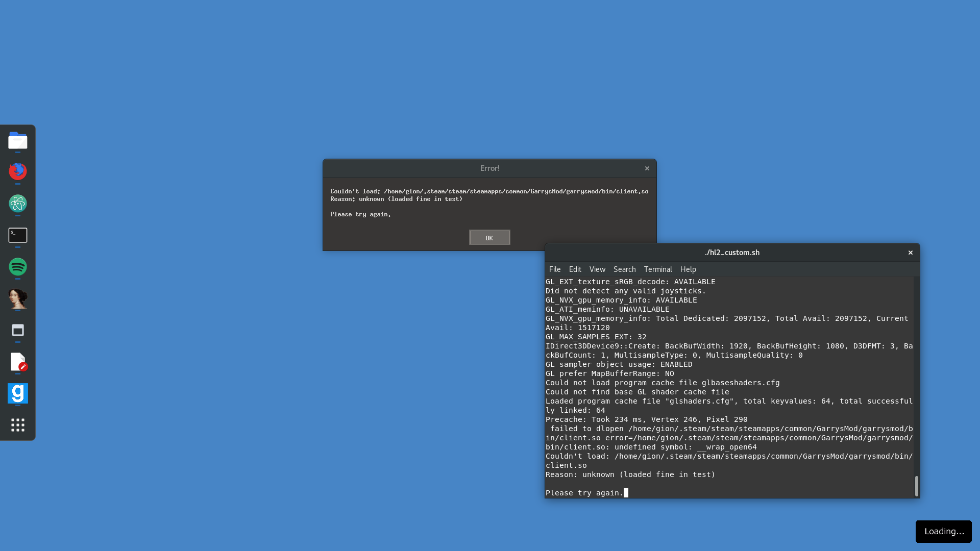
Task: Click the Error! dialog title bar
Action: pyautogui.click(x=489, y=168)
